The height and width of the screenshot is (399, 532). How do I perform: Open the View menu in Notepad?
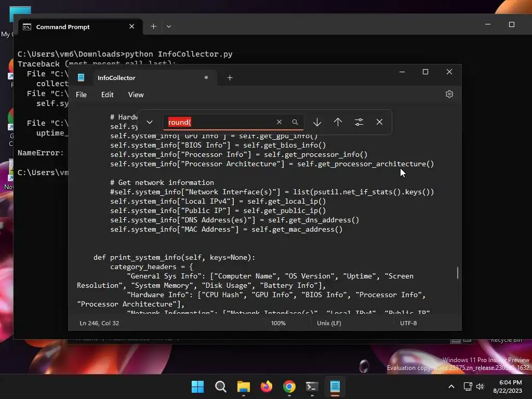click(136, 95)
